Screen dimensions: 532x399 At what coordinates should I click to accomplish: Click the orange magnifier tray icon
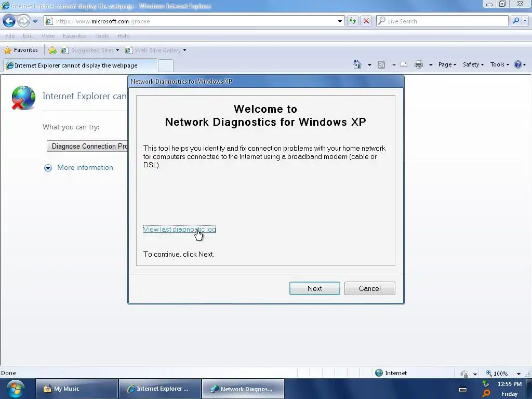(x=486, y=394)
